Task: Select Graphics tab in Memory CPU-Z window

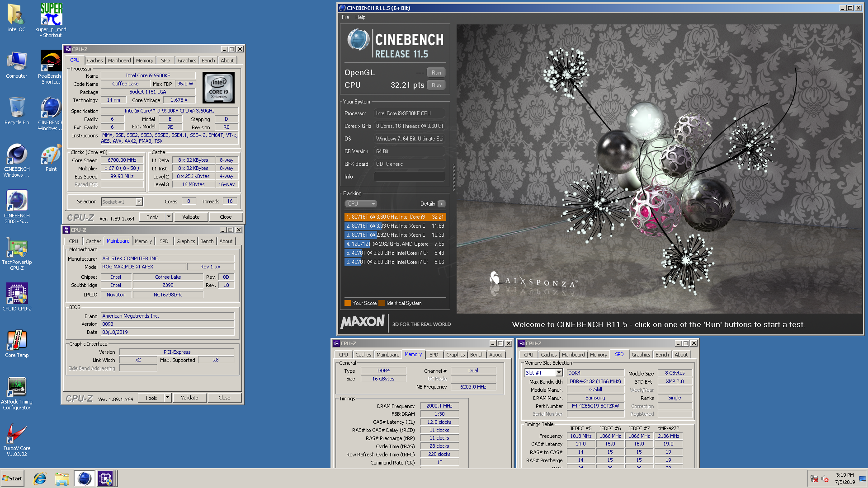Action: click(x=455, y=355)
